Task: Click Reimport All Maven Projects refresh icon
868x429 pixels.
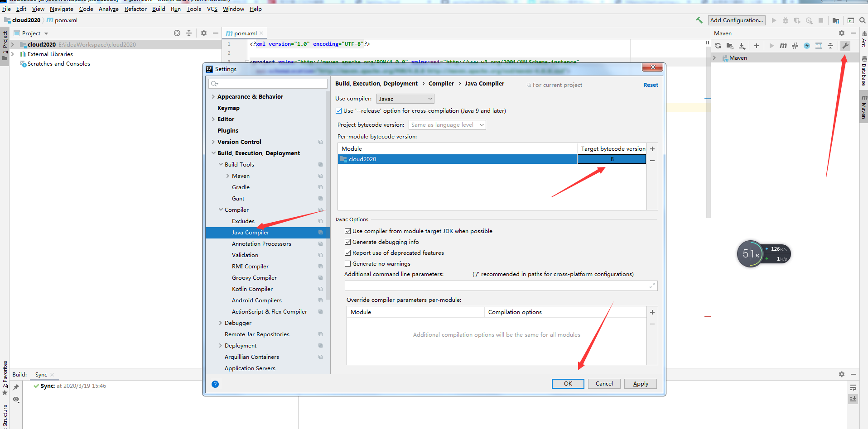Action: click(718, 46)
